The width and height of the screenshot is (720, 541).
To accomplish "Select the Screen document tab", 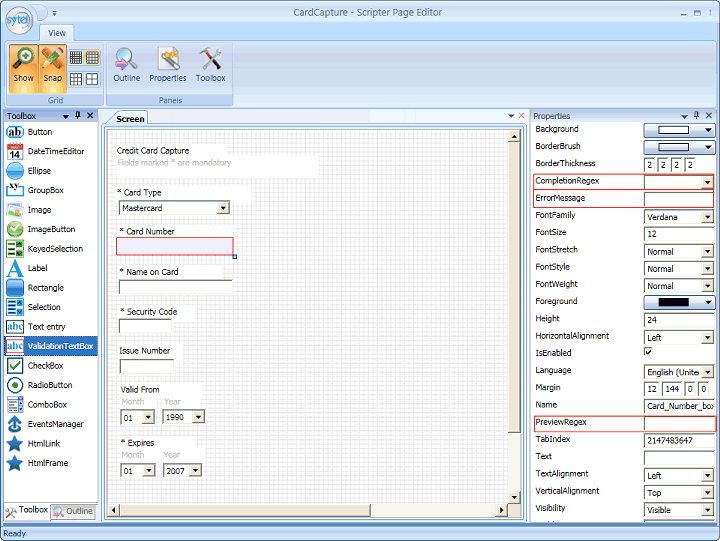I will pyautogui.click(x=130, y=118).
